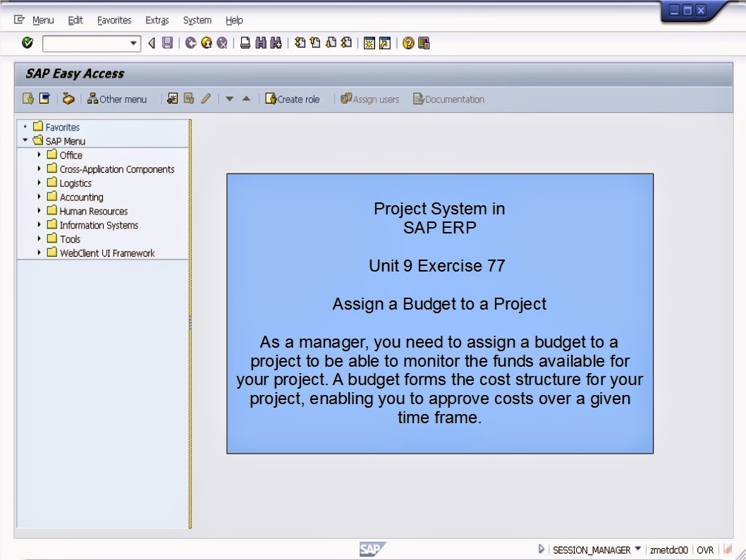Click the Customize Local Layout icon
Image resolution: width=746 pixels, height=560 pixels.
pos(424,43)
